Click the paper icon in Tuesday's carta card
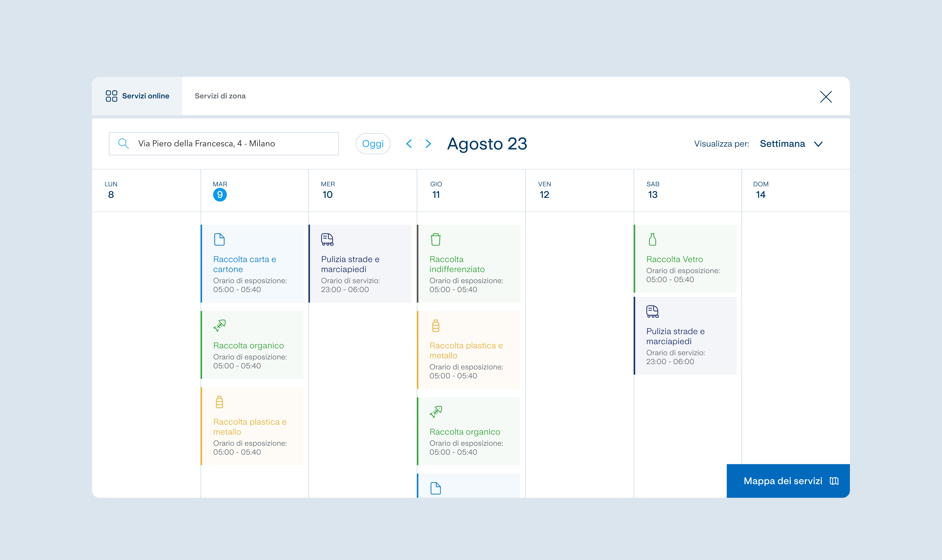The width and height of the screenshot is (942, 560). point(219,239)
